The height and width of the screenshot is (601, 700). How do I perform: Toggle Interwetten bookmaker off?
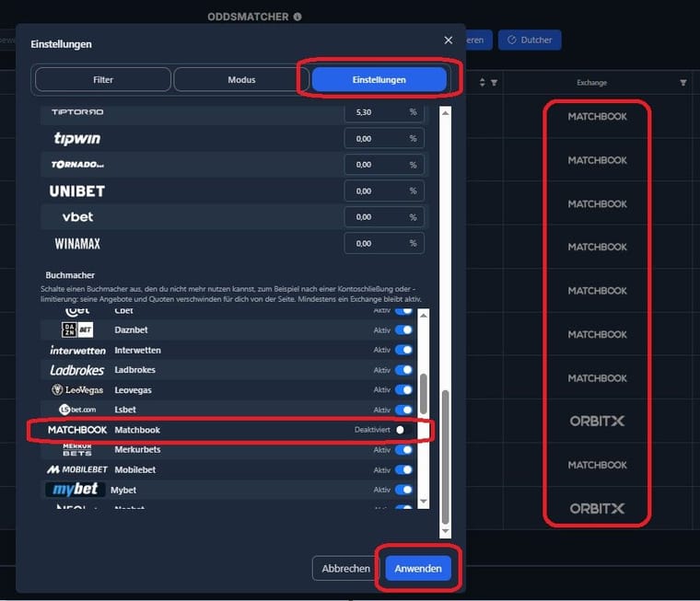(403, 351)
